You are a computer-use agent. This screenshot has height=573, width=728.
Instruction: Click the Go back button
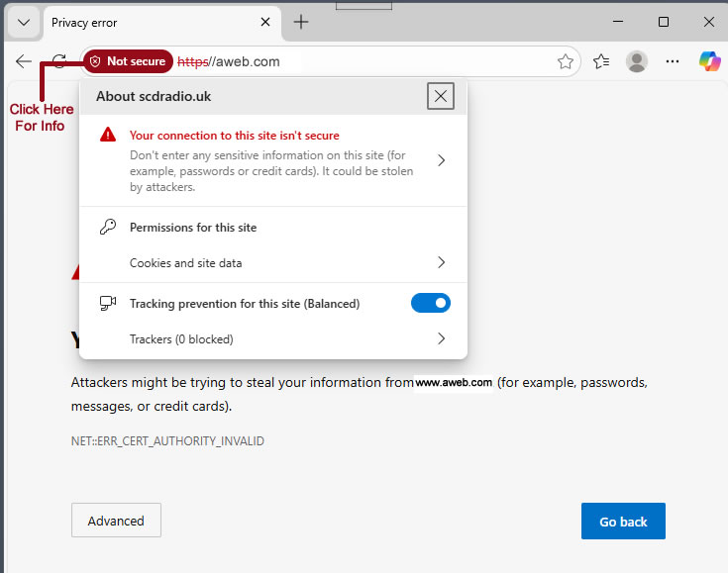click(x=623, y=522)
